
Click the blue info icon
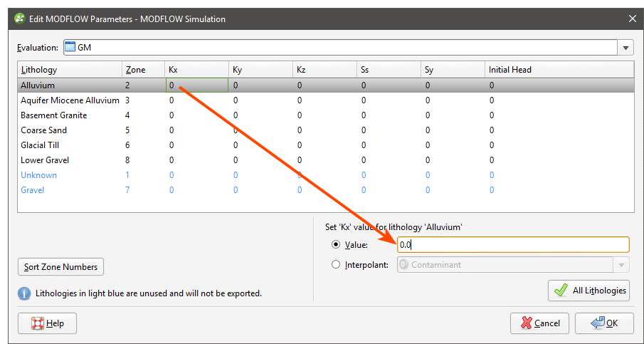tap(25, 293)
